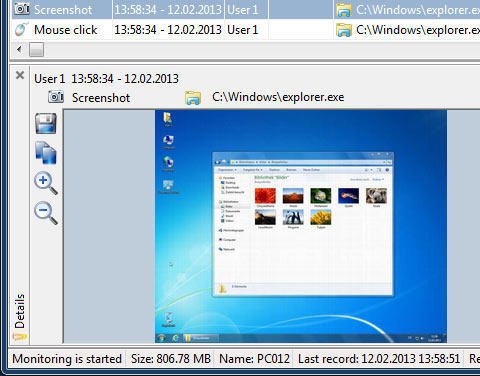
Task: Close the details panel with the X
Action: pos(20,75)
